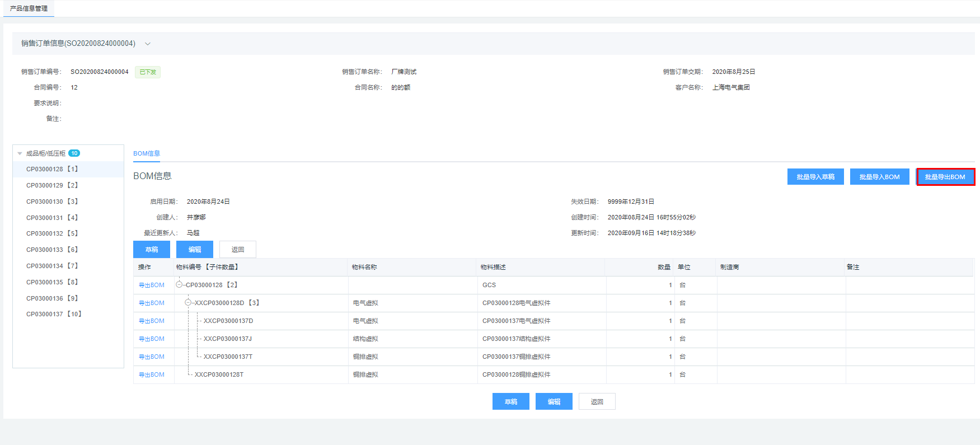980x445 pixels.
Task: Collapse the sales order info chevron
Action: [148, 44]
